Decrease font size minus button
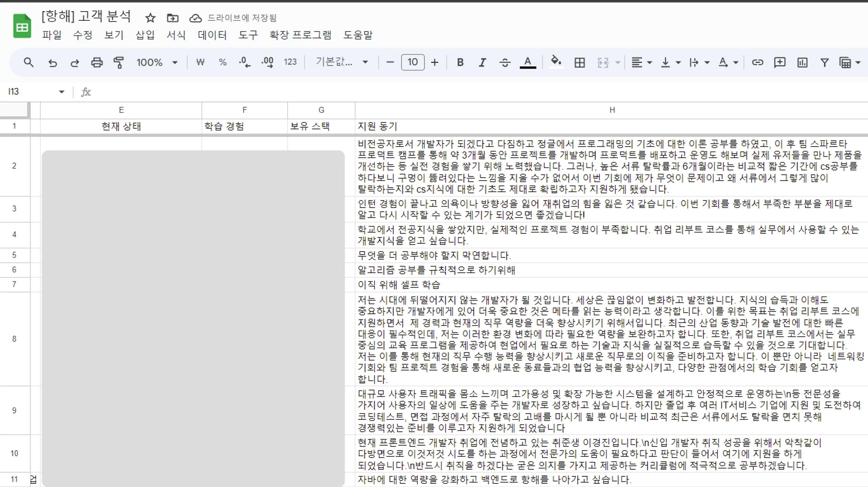Viewport: 868px width, 487px height. tap(390, 62)
